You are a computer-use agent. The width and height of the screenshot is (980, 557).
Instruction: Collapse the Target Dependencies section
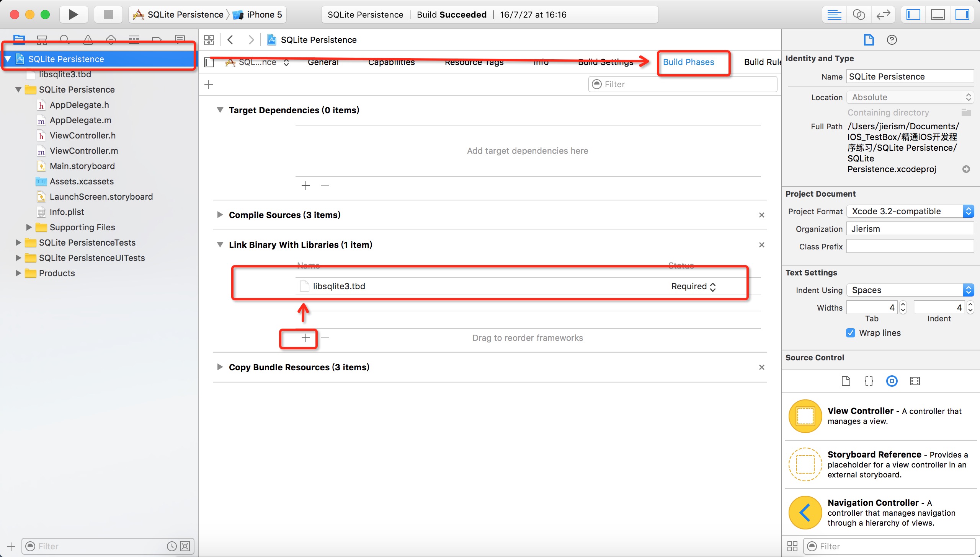point(220,110)
